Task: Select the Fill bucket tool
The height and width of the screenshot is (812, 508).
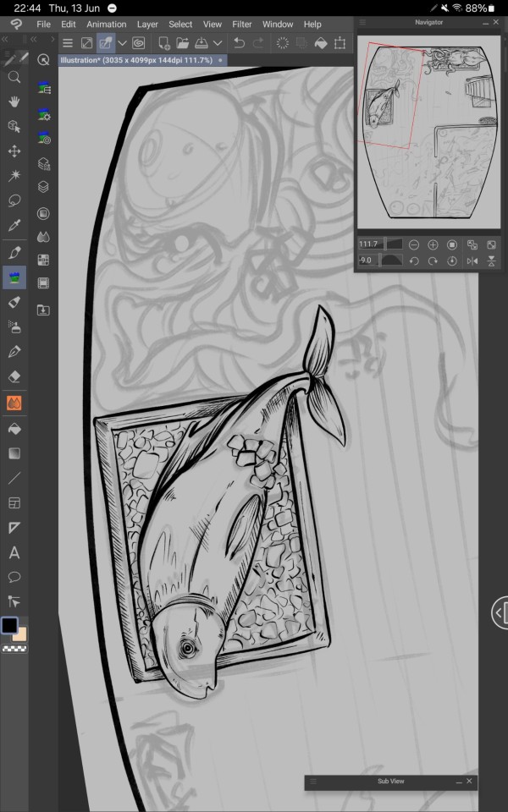Action: (x=14, y=428)
